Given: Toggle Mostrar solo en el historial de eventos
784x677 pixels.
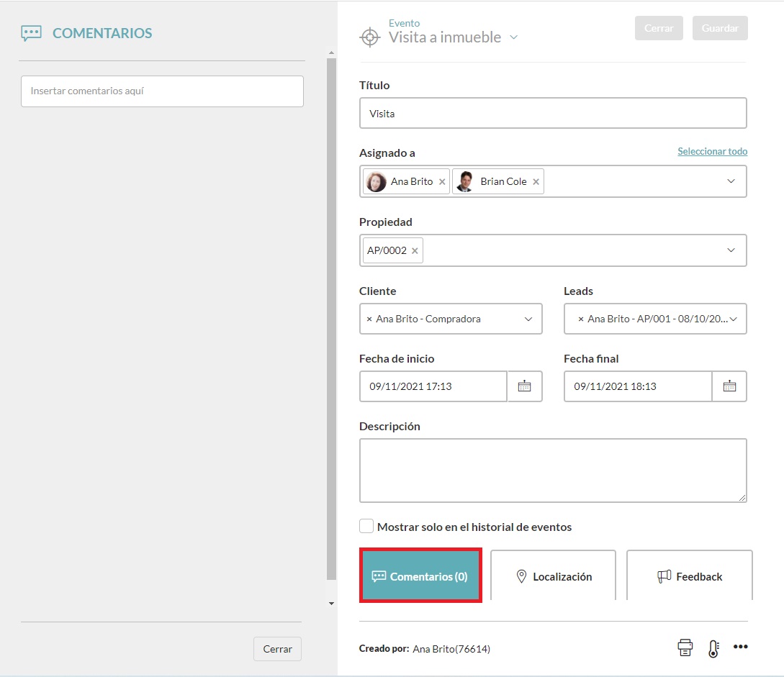Looking at the screenshot, I should coord(366,526).
